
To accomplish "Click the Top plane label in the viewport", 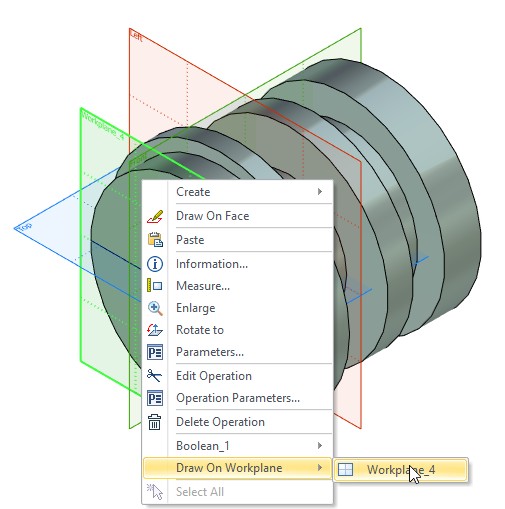I will (24, 227).
